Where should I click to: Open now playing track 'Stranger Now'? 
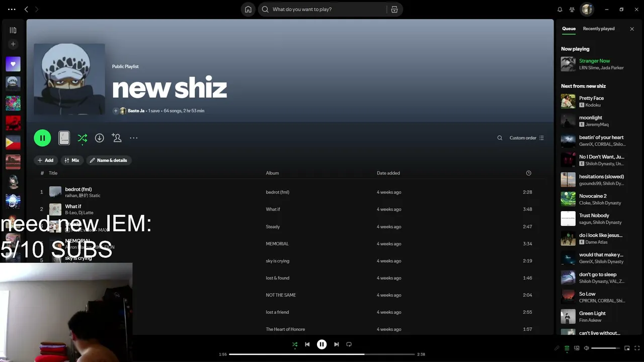pyautogui.click(x=594, y=61)
